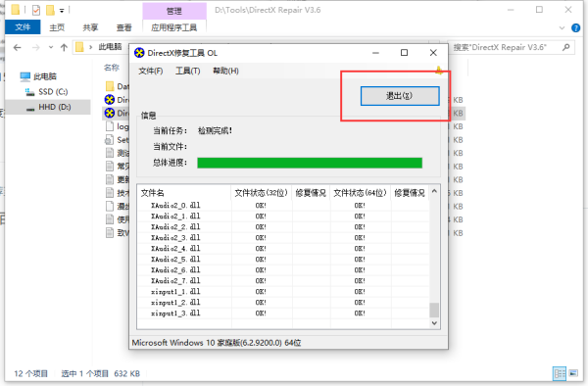Screen dimensions: 588x386
Task: Click the search magnifier icon in Explorer
Action: (x=566, y=47)
